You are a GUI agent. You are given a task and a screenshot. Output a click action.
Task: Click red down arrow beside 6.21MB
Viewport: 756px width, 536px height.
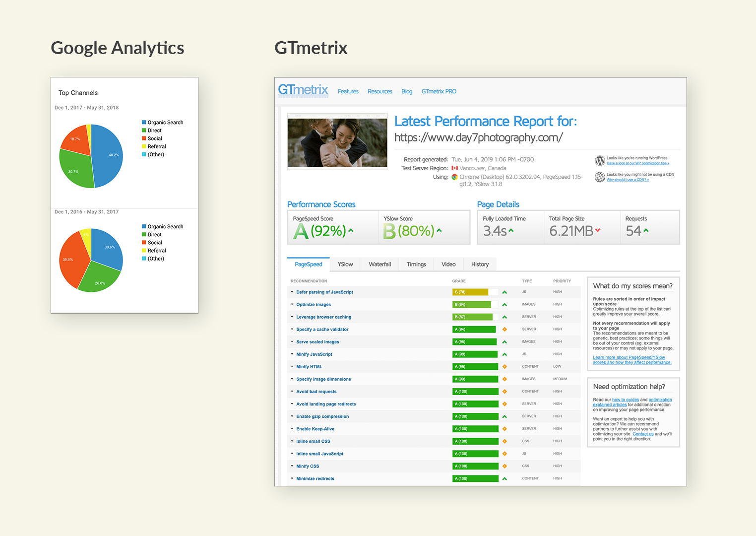pos(598,230)
